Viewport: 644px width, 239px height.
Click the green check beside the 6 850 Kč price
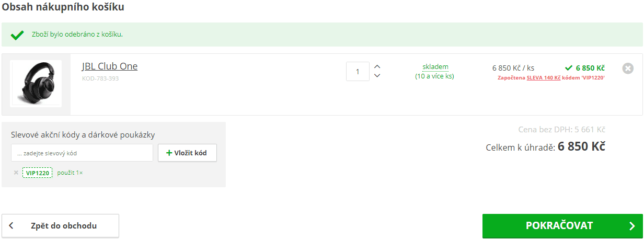pos(569,68)
